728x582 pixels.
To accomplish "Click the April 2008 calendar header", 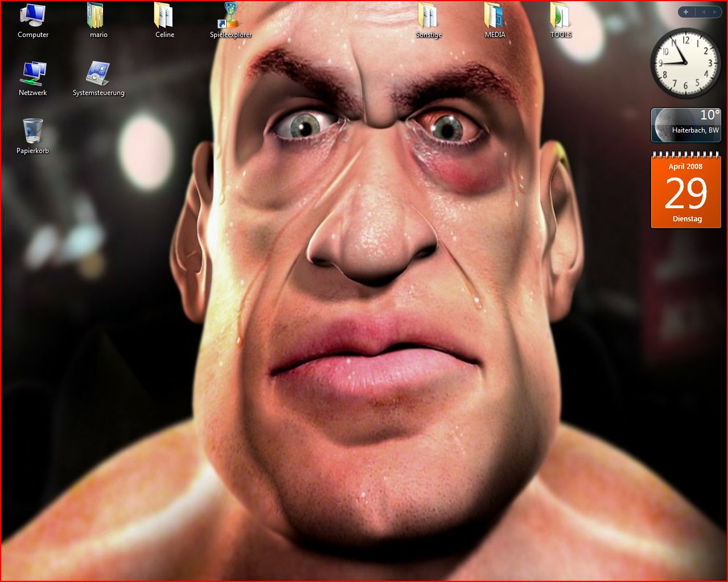I will point(685,167).
